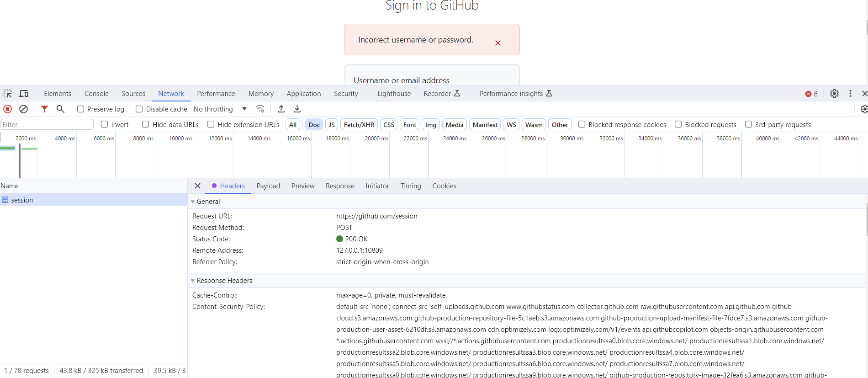Viewport: 868px width, 378px height.
Task: Open network search magnifier
Action: point(60,109)
